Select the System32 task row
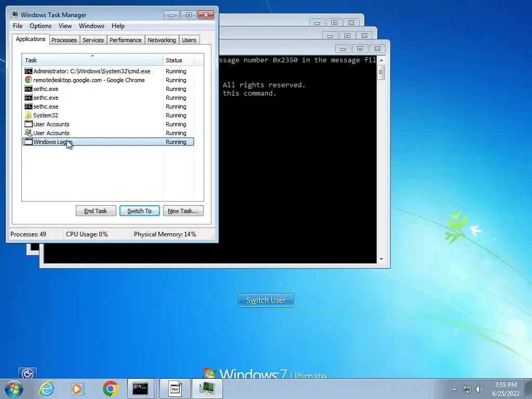This screenshot has height=399, width=532. click(x=108, y=115)
